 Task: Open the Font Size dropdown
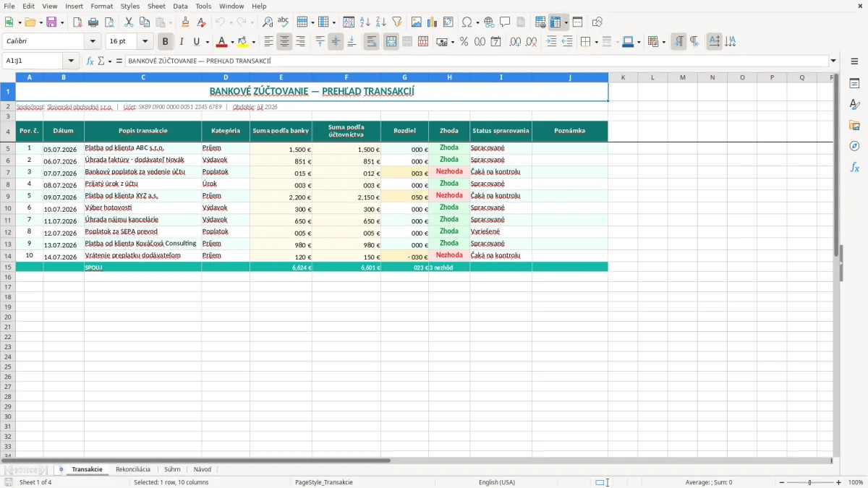[145, 42]
